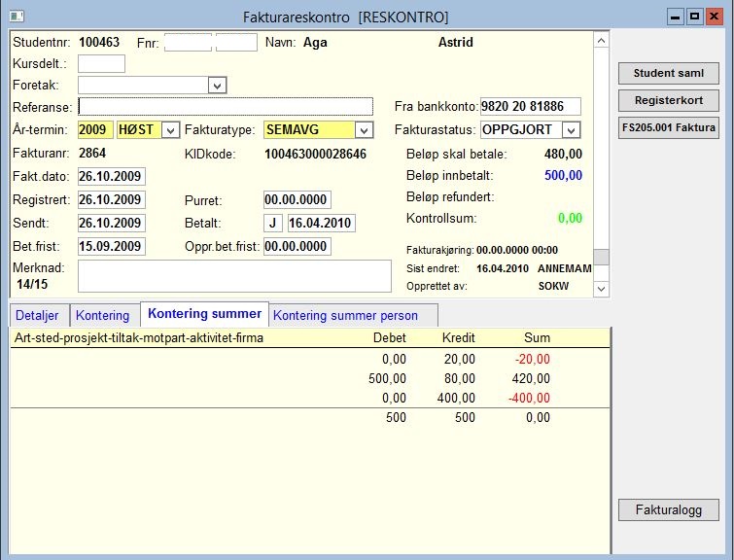Image resolution: width=734 pixels, height=560 pixels.
Task: Open the Foretak dropdown arrow
Action: (x=217, y=86)
